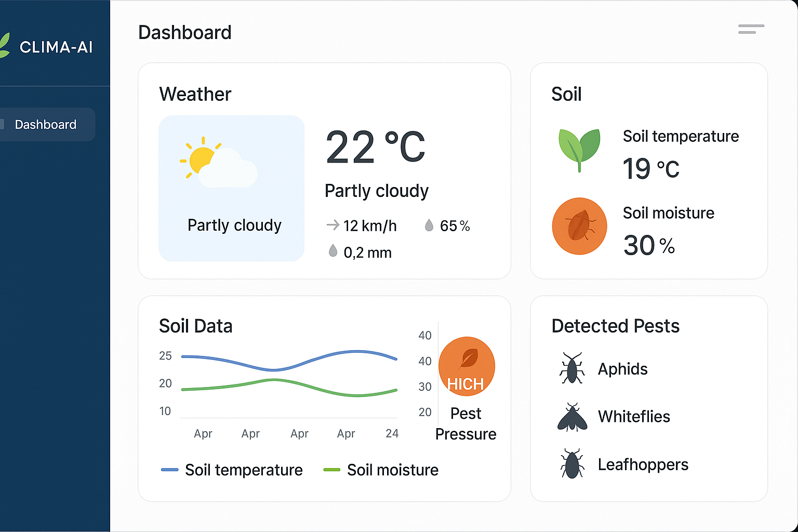
Task: Click the precipitation droplet beside 0,2 mm
Action: [x=334, y=251]
